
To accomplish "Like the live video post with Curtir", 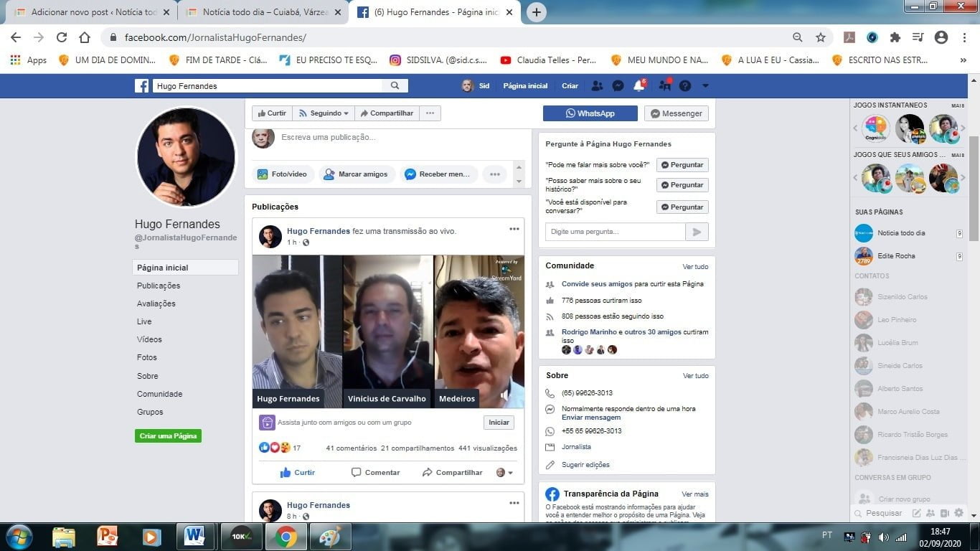I will click(297, 473).
